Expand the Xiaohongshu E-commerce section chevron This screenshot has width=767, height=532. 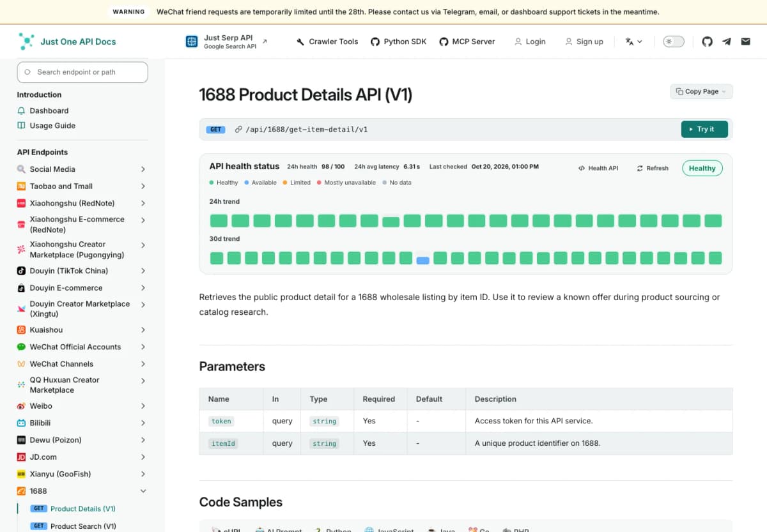[143, 220]
